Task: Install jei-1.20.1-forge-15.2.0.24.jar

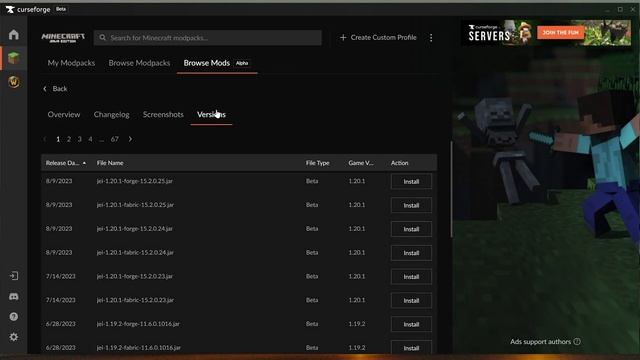Action: [x=411, y=229]
